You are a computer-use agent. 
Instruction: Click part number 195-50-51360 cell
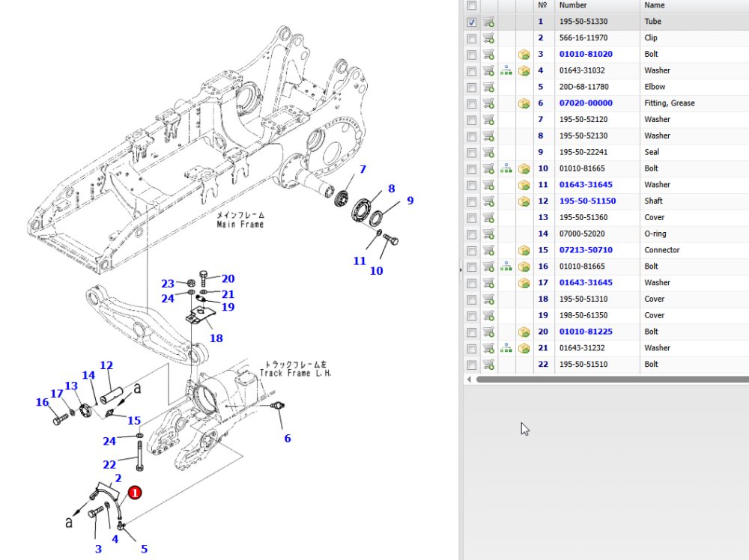(x=583, y=217)
